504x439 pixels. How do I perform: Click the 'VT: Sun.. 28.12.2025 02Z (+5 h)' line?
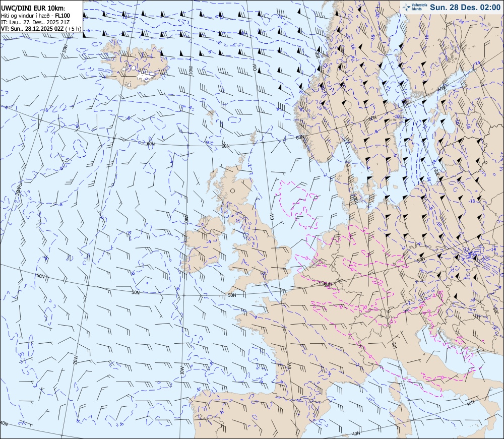(41, 29)
